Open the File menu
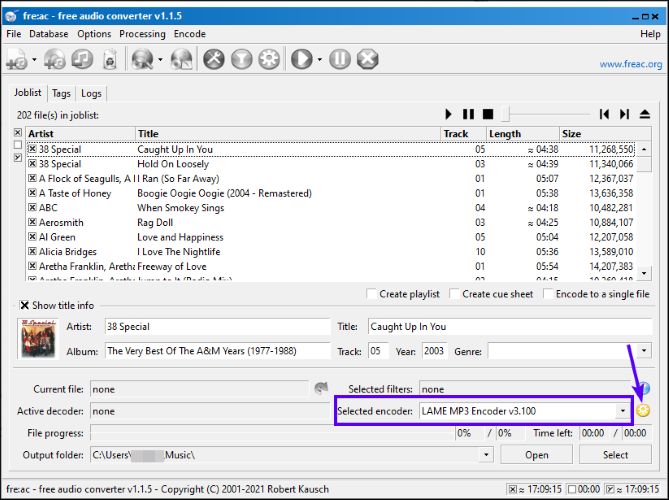 point(14,34)
